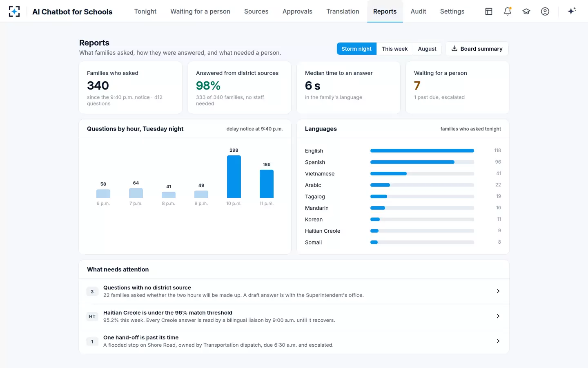The image size is (588, 368).
Task: Go to the Tonight tab
Action: pos(145,11)
